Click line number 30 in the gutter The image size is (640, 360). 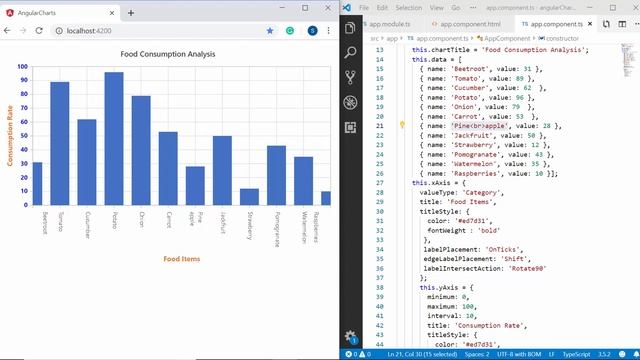point(380,211)
